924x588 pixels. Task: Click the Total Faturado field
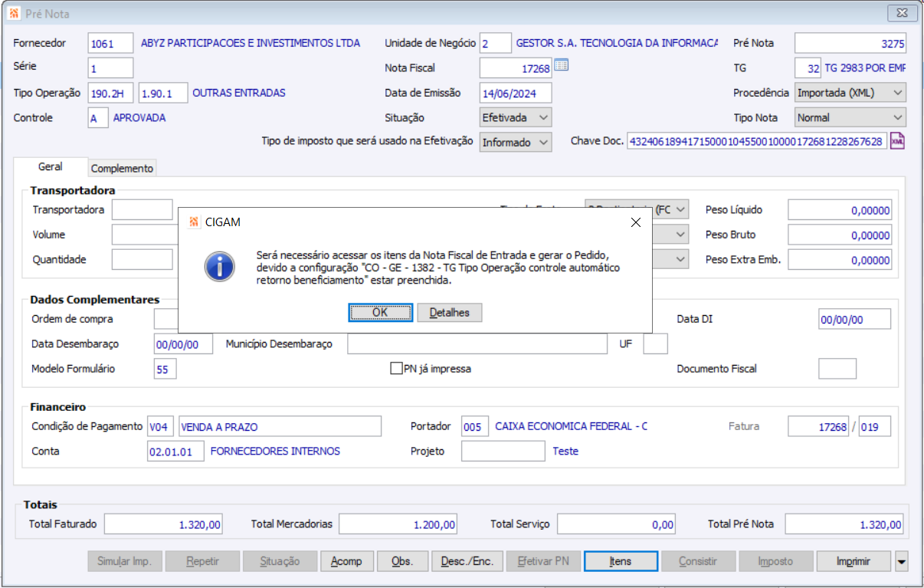(164, 524)
